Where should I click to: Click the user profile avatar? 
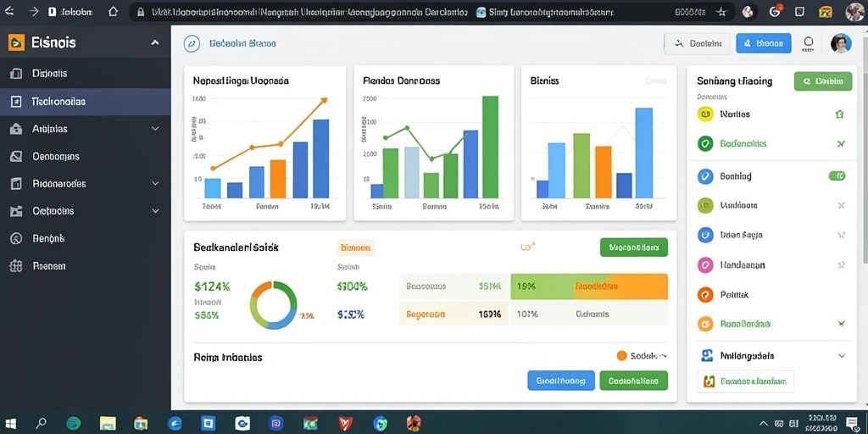pos(841,43)
